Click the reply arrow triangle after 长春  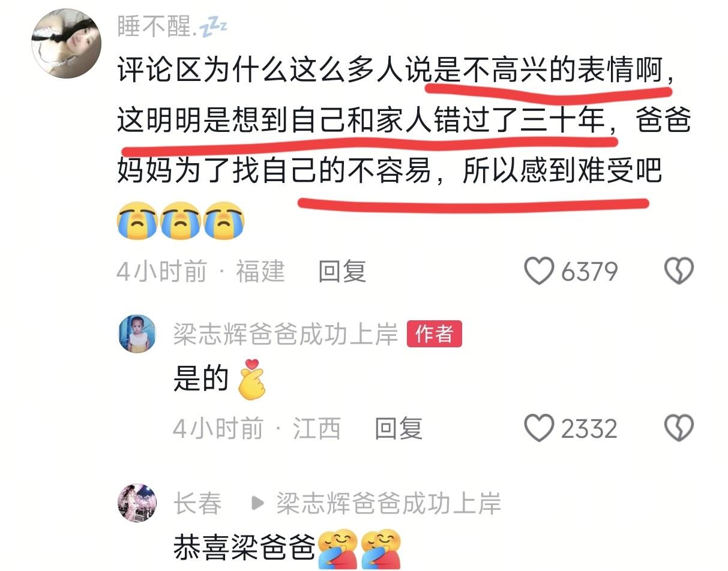click(257, 503)
